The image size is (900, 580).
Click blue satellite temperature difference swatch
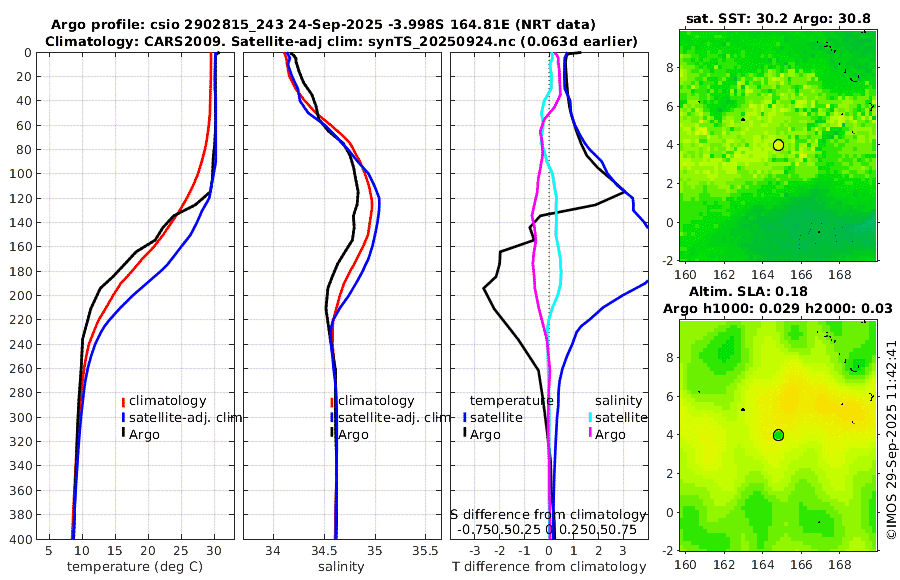tap(465, 417)
